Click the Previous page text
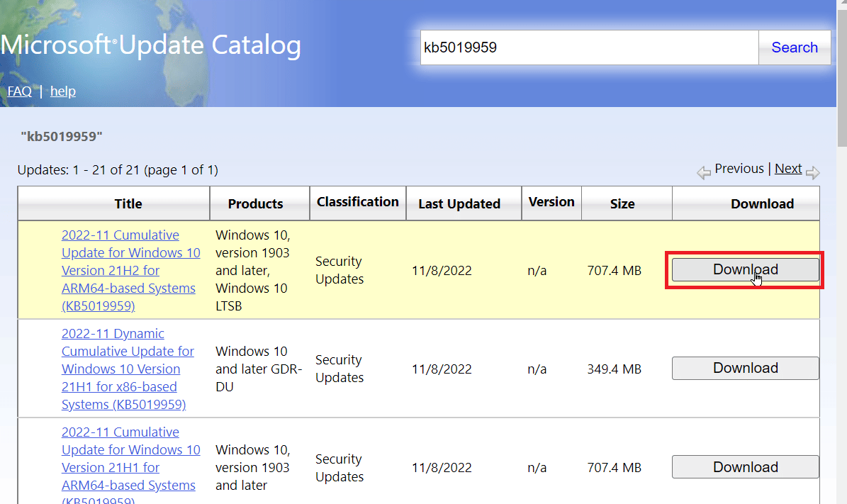Image resolution: width=847 pixels, height=504 pixels. (x=739, y=169)
